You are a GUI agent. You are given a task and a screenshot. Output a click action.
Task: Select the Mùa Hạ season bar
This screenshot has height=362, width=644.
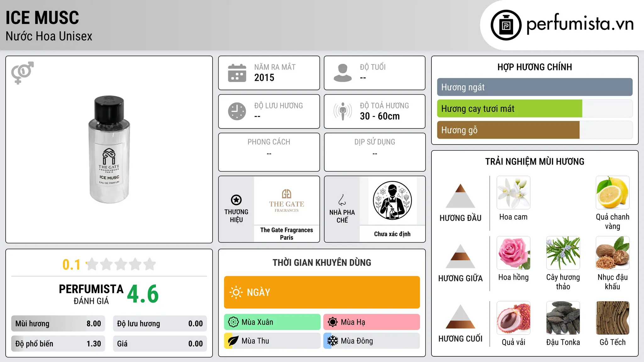(372, 322)
